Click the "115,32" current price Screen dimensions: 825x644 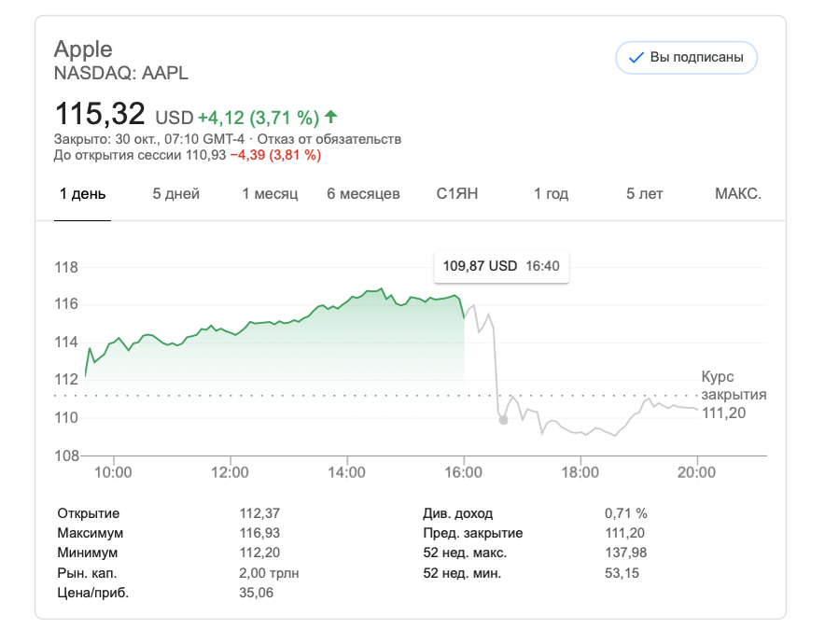click(100, 114)
